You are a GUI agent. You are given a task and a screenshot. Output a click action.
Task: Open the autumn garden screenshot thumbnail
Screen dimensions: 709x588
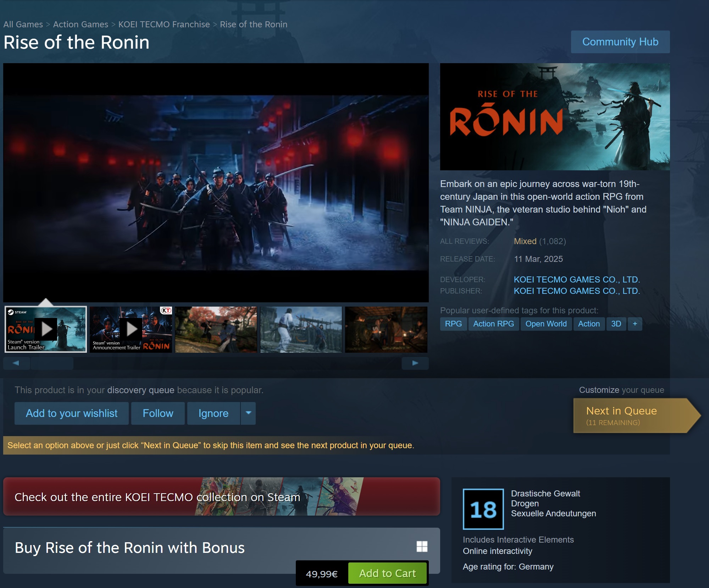216,329
